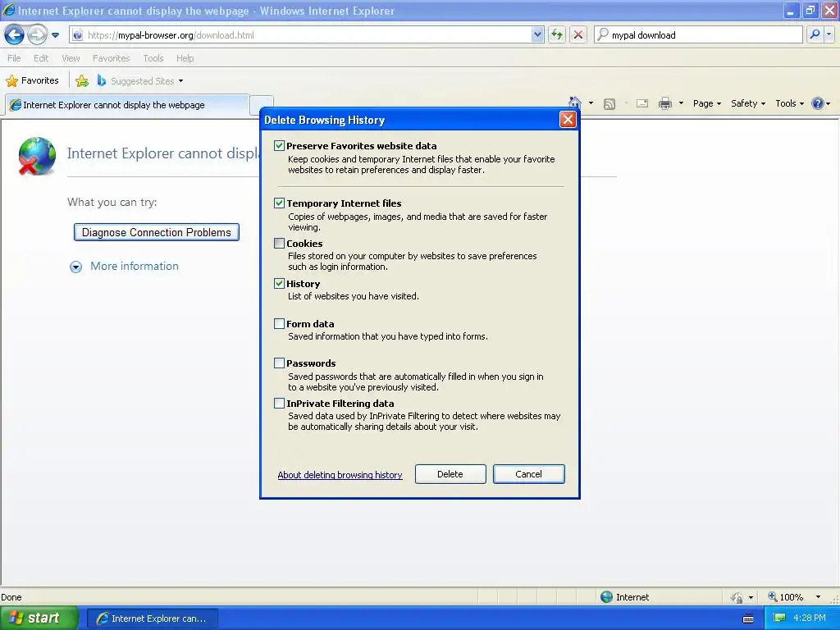
Task: Click the webpage error globe icon
Action: [x=36, y=156]
